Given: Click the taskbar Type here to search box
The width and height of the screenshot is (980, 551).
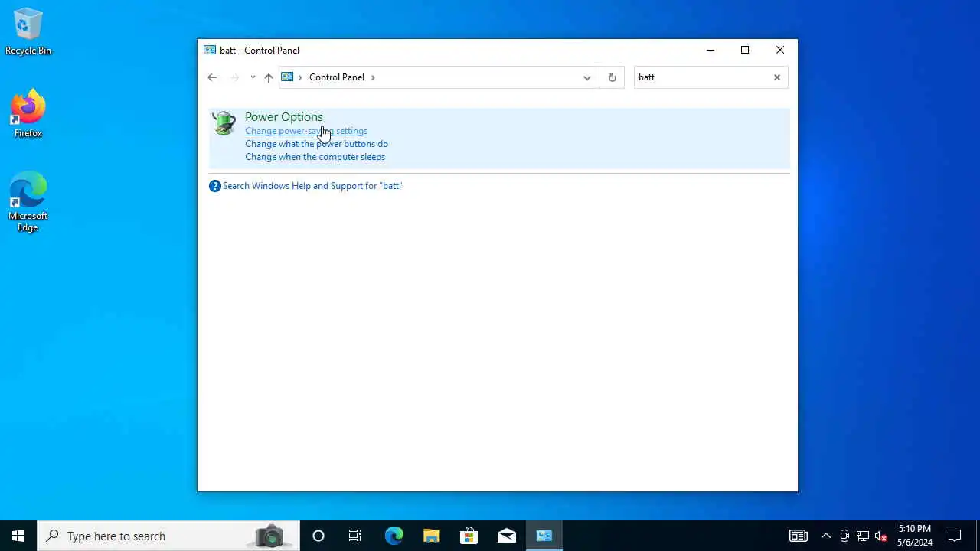Looking at the screenshot, I should 168,536.
